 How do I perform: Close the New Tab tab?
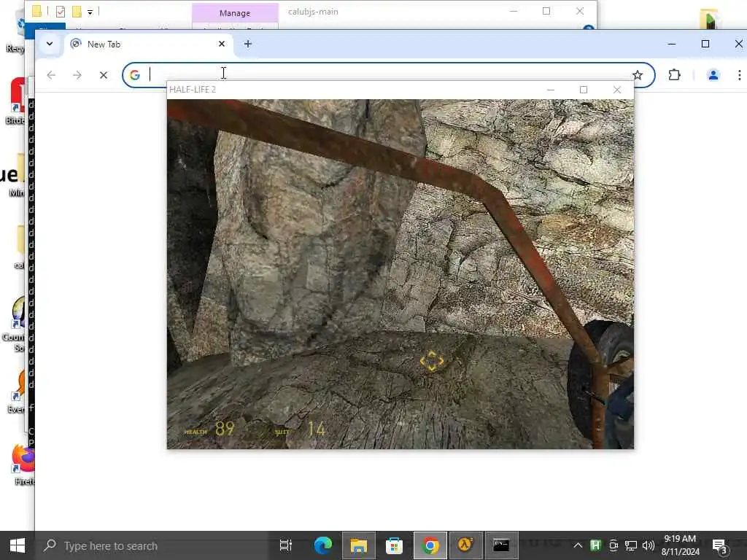pyautogui.click(x=222, y=44)
